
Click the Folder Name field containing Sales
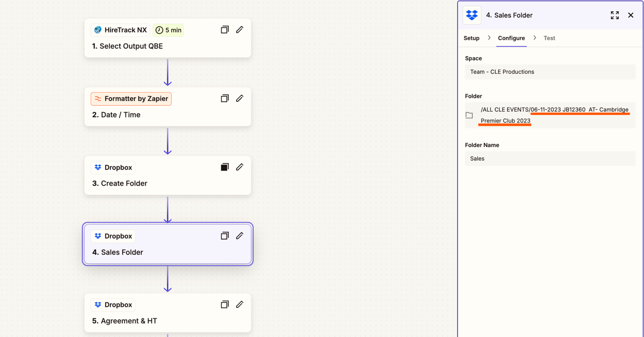click(x=550, y=158)
